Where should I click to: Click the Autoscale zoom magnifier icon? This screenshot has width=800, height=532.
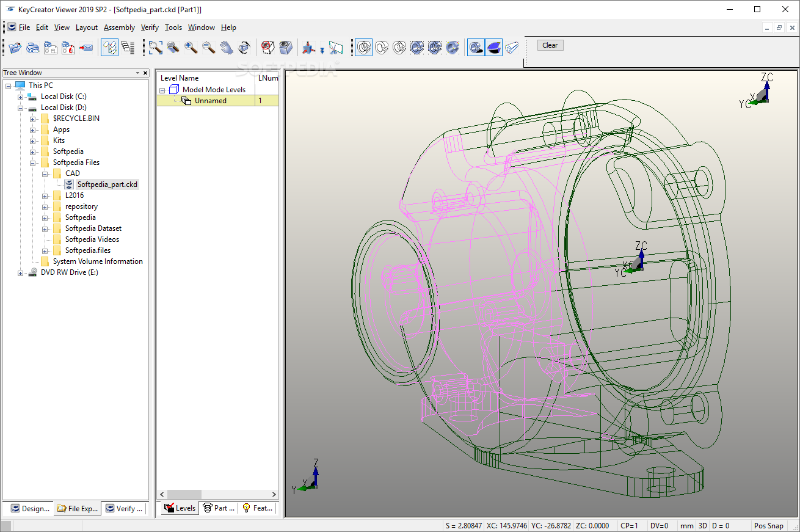(x=173, y=48)
